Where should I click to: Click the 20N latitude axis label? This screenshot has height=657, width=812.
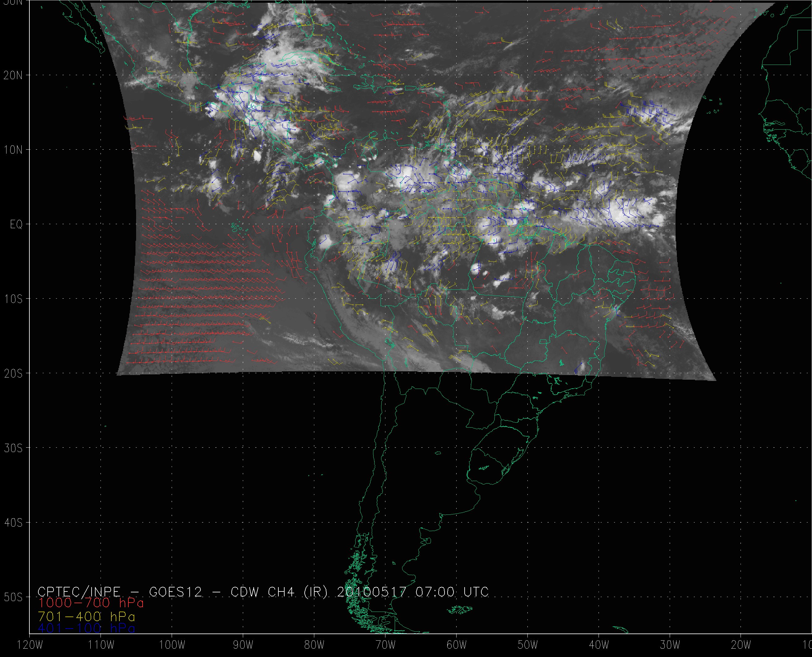click(x=13, y=75)
